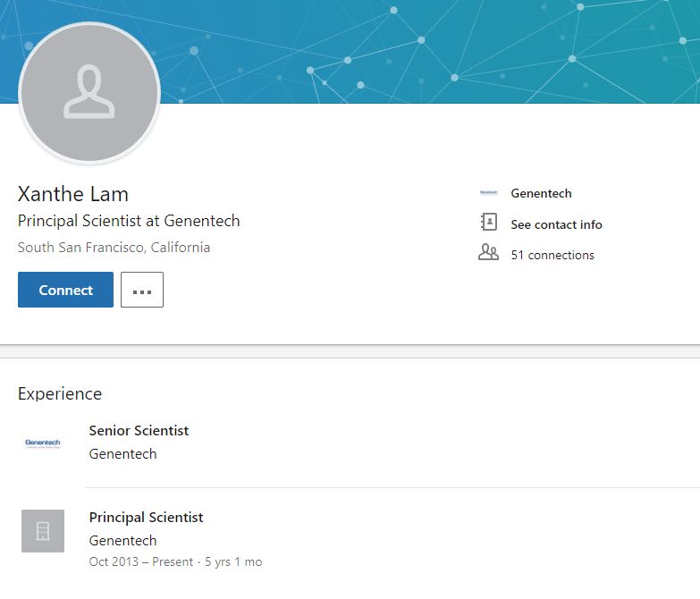Viewport: 700px width, 599px height.
Task: Click the Principal Scientist at Genentech headline
Action: click(x=129, y=221)
